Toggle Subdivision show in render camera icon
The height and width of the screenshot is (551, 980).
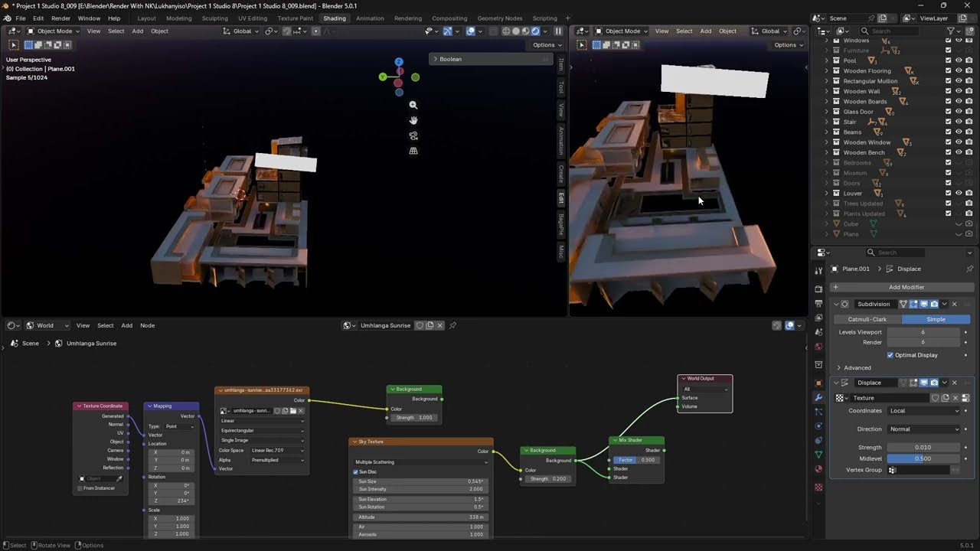(934, 304)
